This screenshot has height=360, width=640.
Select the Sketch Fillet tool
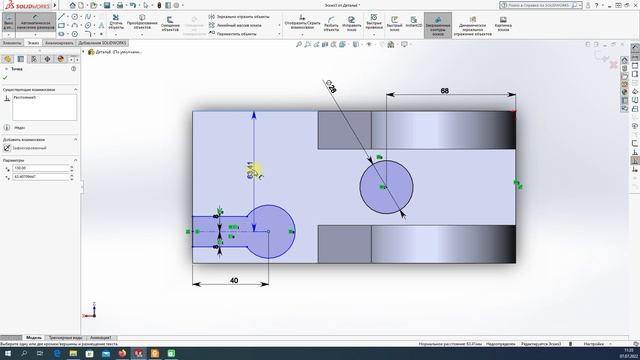tap(88, 34)
